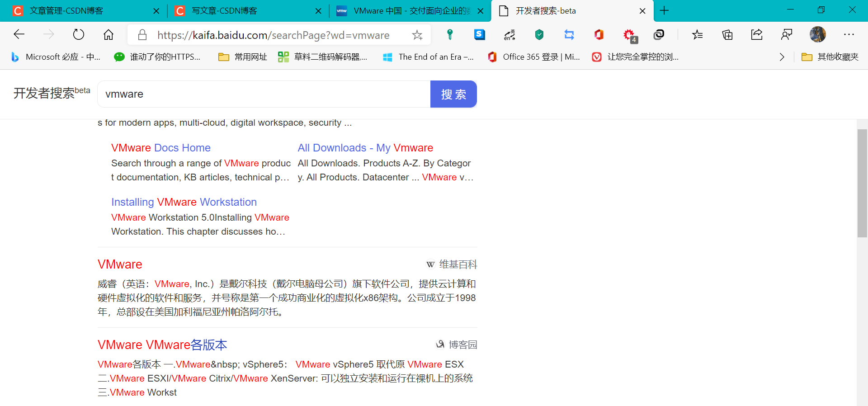View site security lock information
This screenshot has height=406, width=868.
[142, 35]
